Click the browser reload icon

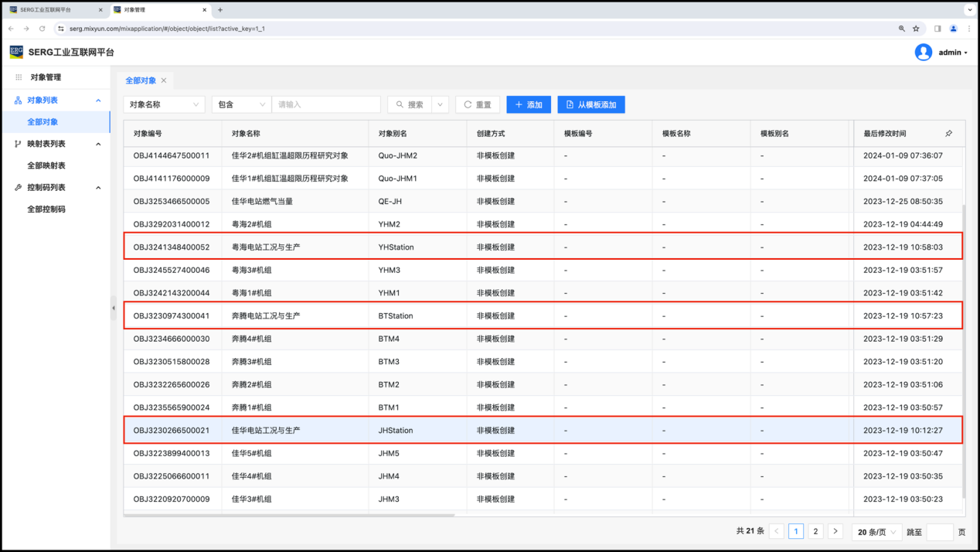tap(42, 29)
